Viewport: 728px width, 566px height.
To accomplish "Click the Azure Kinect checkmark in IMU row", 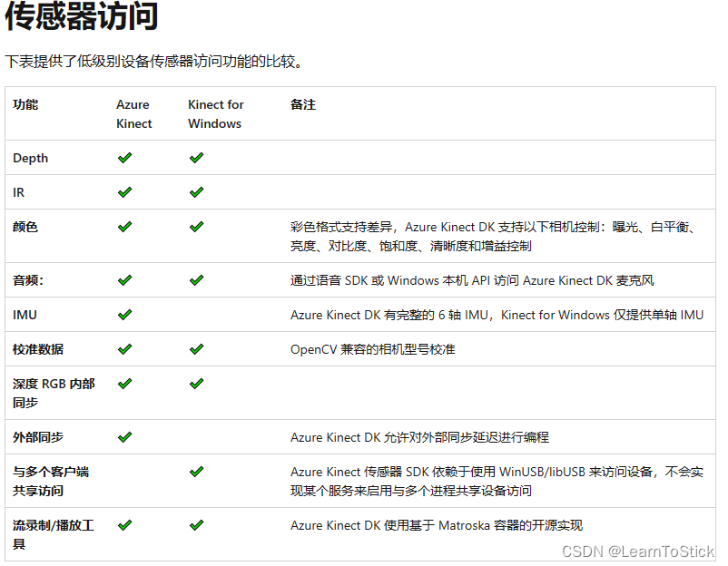I will pyautogui.click(x=125, y=315).
